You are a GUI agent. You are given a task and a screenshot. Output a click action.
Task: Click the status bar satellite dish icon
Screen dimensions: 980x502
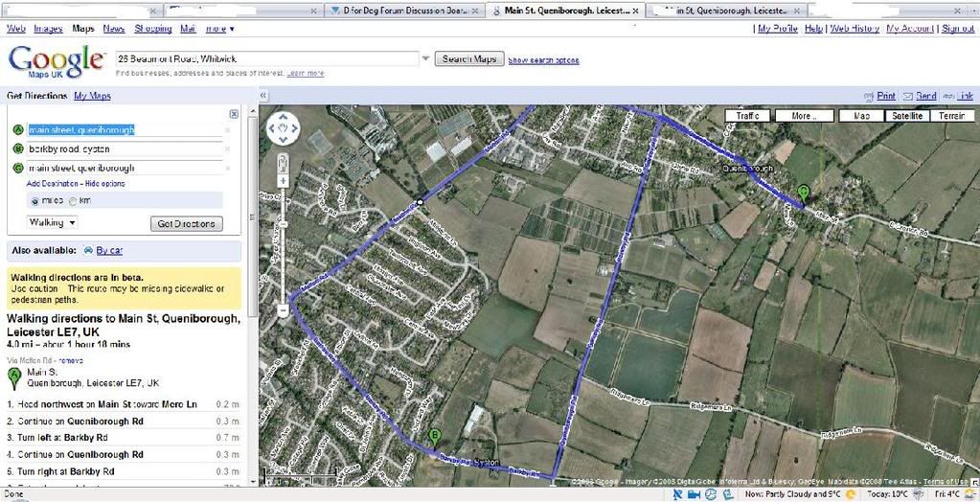[x=678, y=494]
